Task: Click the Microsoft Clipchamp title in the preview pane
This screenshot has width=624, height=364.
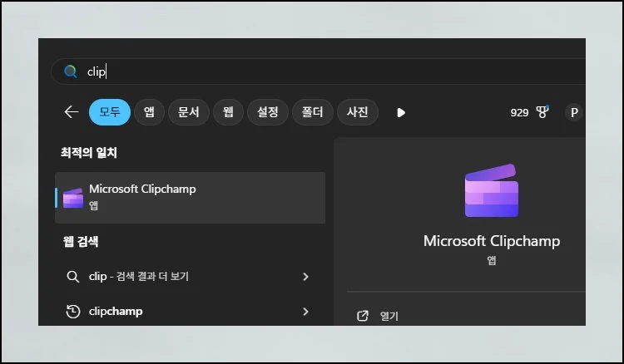Action: coord(492,241)
